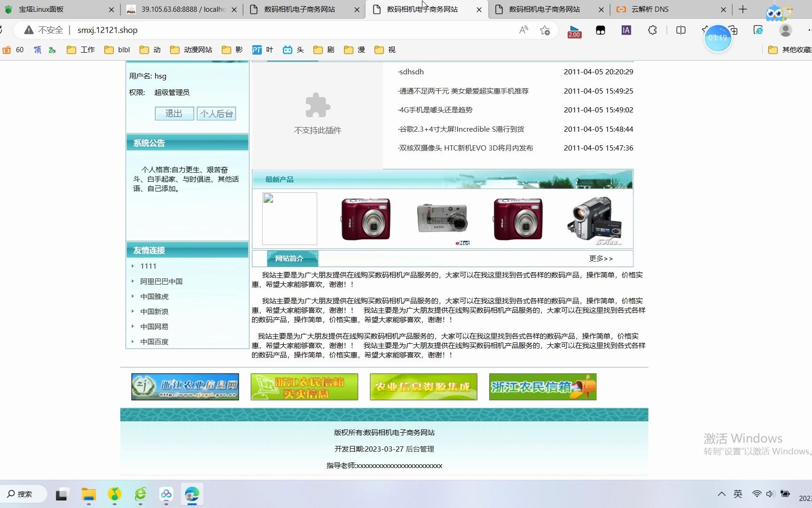Open the 中国网易 friendly link
Image resolution: width=812 pixels, height=508 pixels.
154,326
